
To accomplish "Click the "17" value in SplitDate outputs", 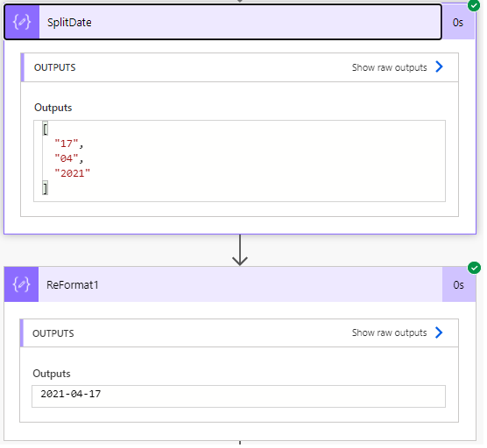I will [67, 144].
